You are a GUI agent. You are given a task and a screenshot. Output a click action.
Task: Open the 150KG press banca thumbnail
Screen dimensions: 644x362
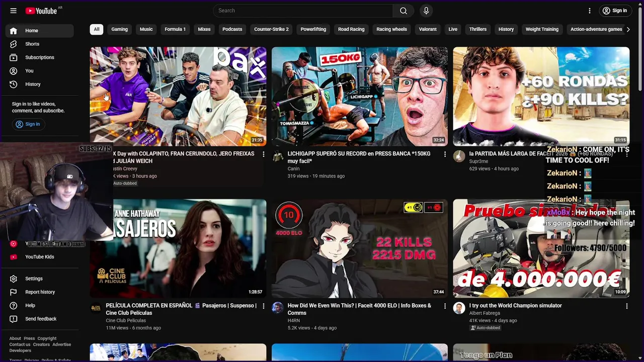360,97
